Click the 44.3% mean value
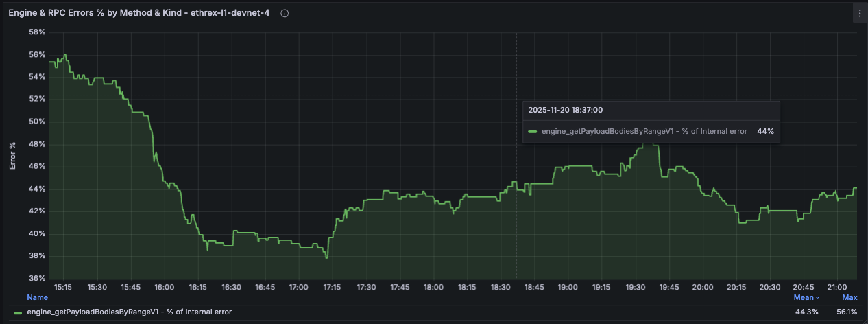Viewport: 868px width, 324px height. [806, 312]
